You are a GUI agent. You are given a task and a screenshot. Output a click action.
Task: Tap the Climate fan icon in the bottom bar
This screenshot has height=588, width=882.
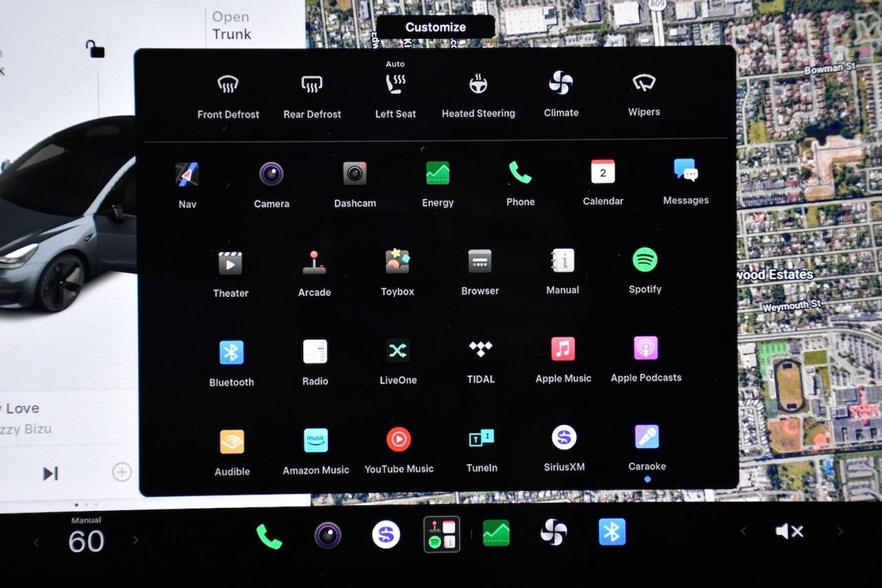[554, 532]
